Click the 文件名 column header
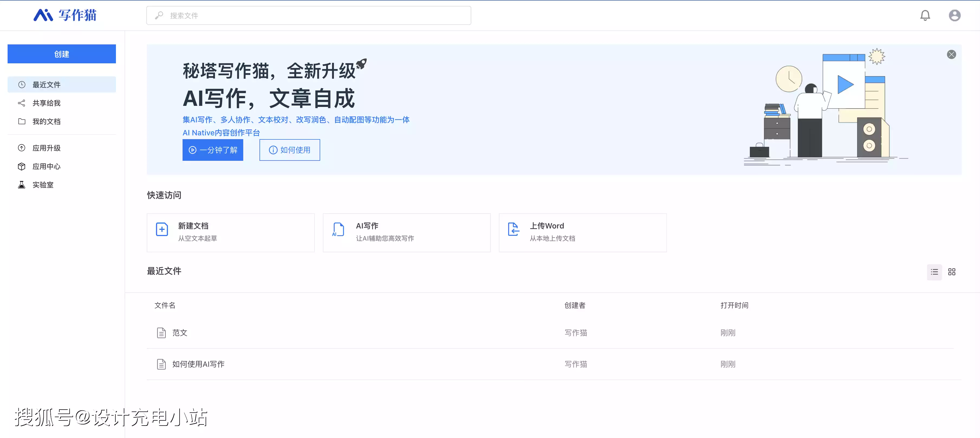Screen dimensions: 980x438 [x=165, y=305]
